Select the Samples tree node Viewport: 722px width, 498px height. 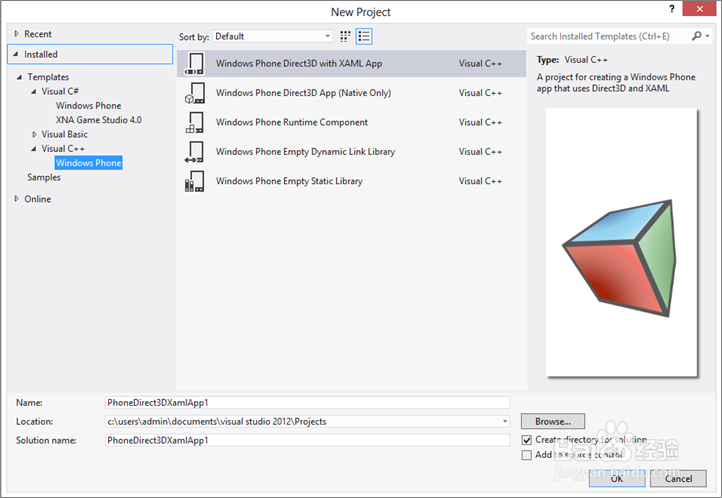click(x=44, y=177)
